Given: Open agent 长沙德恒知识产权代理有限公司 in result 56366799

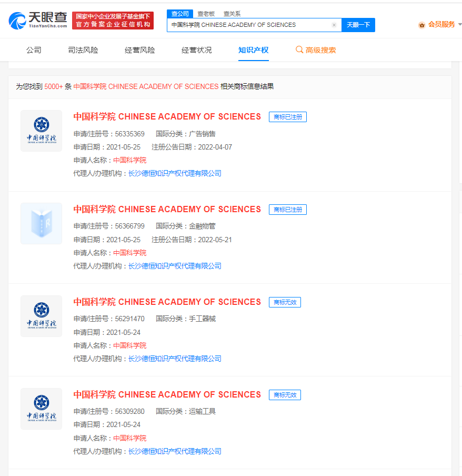Looking at the screenshot, I should pos(175,266).
